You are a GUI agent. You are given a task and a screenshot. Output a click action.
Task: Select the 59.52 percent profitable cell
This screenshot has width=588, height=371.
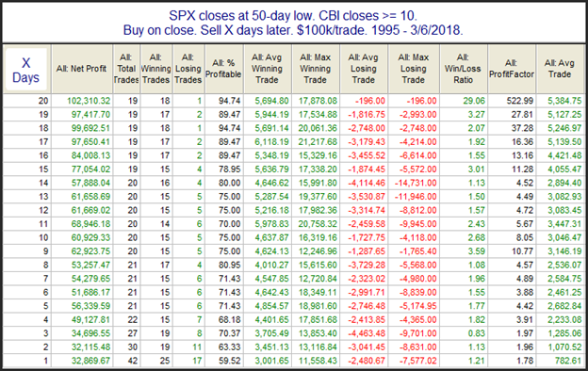click(x=230, y=361)
